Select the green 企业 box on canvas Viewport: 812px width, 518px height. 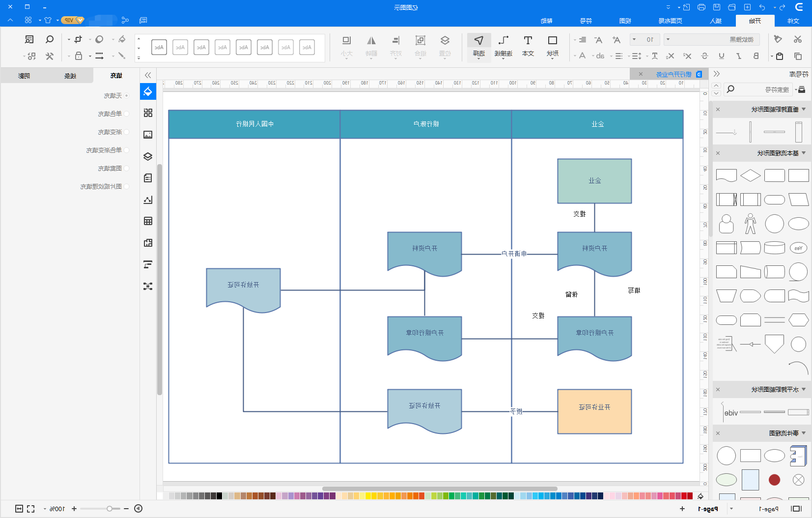(594, 181)
